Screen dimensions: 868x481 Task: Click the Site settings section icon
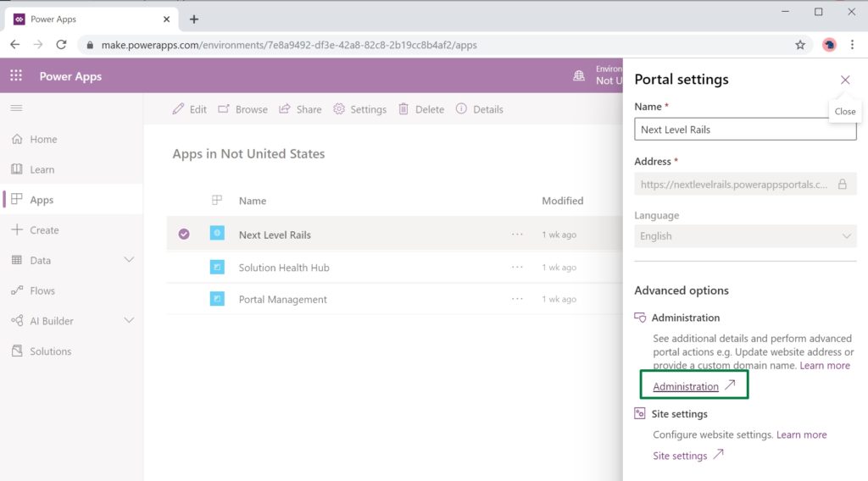640,413
